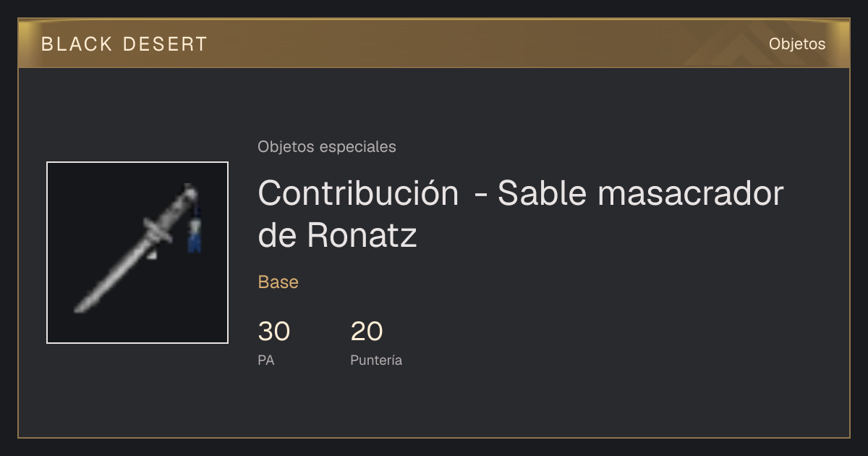Click the dash separator in item title
868x456 pixels.
478,195
